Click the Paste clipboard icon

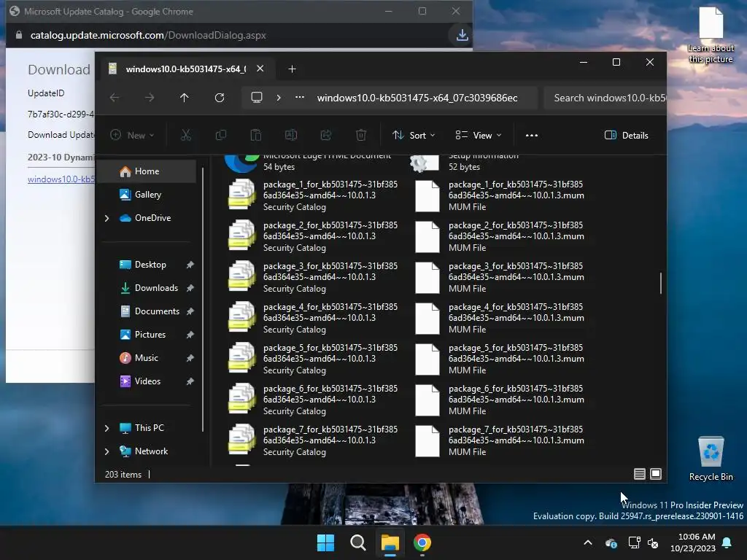click(256, 135)
